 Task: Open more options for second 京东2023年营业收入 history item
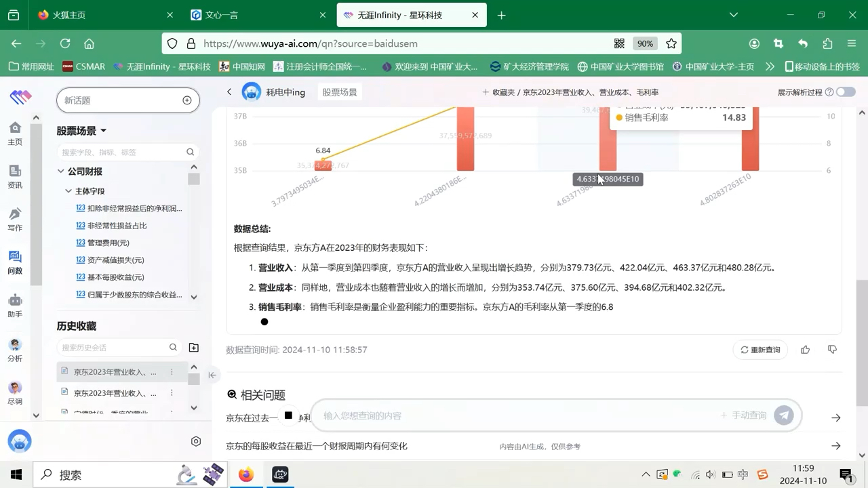(x=172, y=393)
